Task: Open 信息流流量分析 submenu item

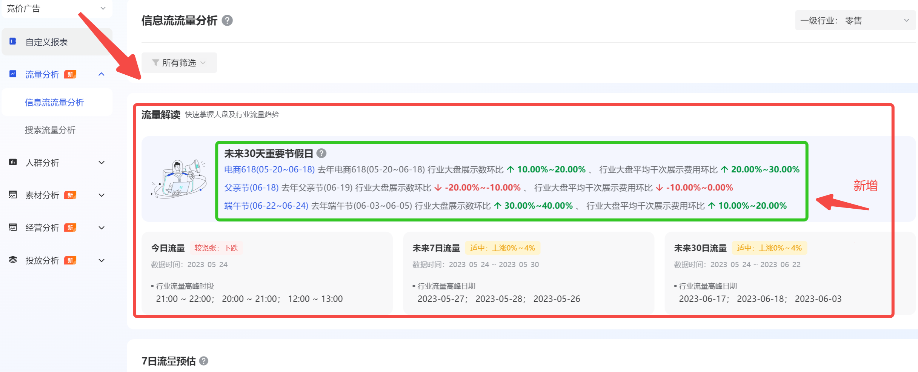Action: click(54, 102)
